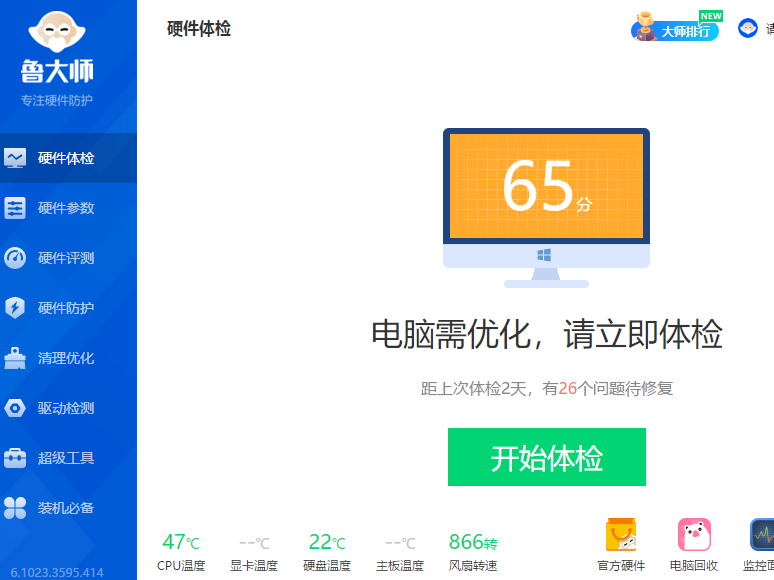Go to 硬件防护 sidebar tab
Screen dimensions: 774x580
click(x=68, y=308)
